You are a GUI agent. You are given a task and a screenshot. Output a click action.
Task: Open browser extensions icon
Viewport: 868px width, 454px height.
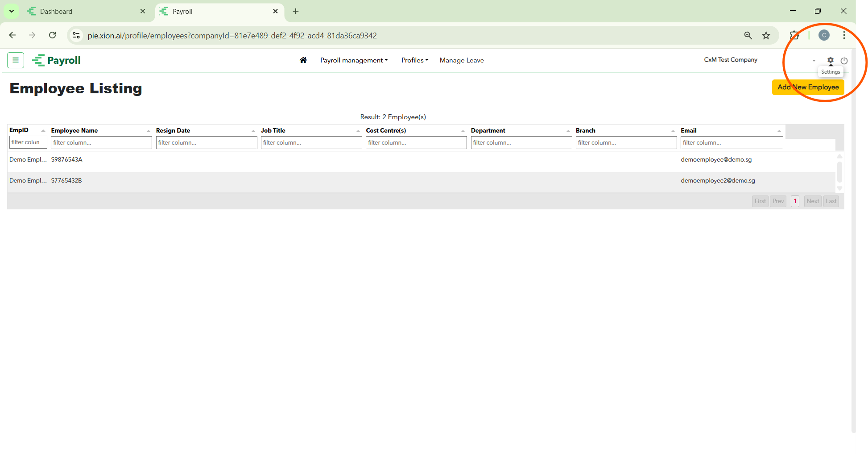click(x=794, y=35)
